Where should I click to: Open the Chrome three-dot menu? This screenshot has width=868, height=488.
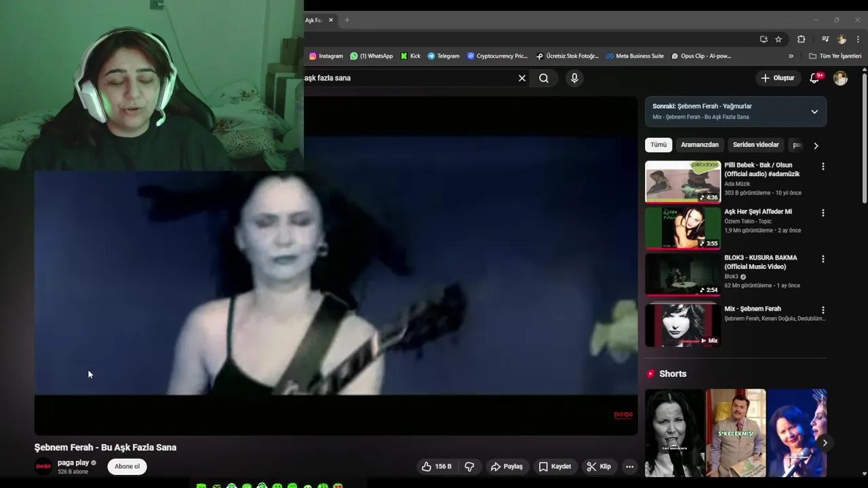(x=858, y=39)
